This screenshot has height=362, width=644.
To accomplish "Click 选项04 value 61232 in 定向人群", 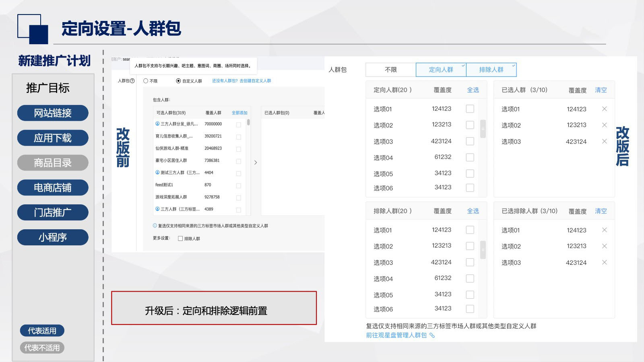I will pos(443,157).
